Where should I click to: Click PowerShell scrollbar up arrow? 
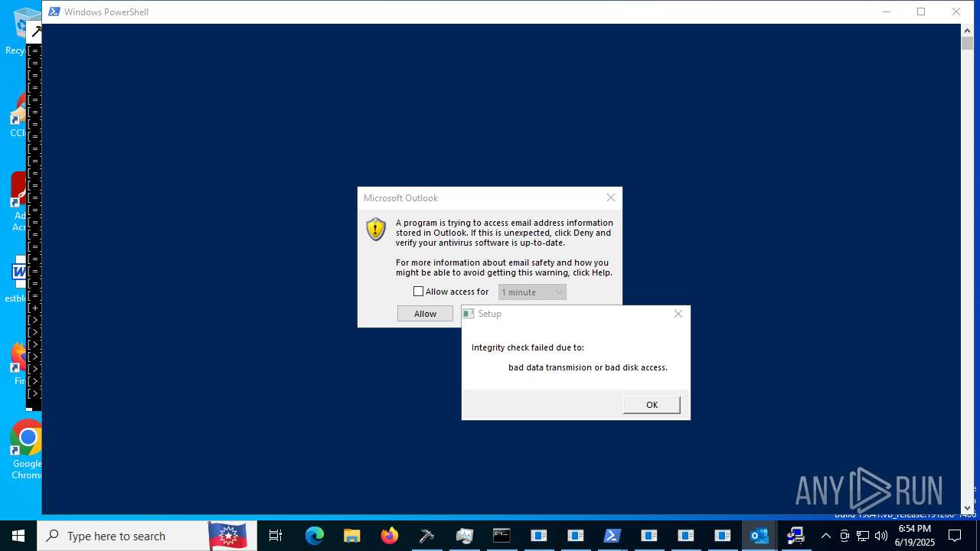[x=967, y=30]
